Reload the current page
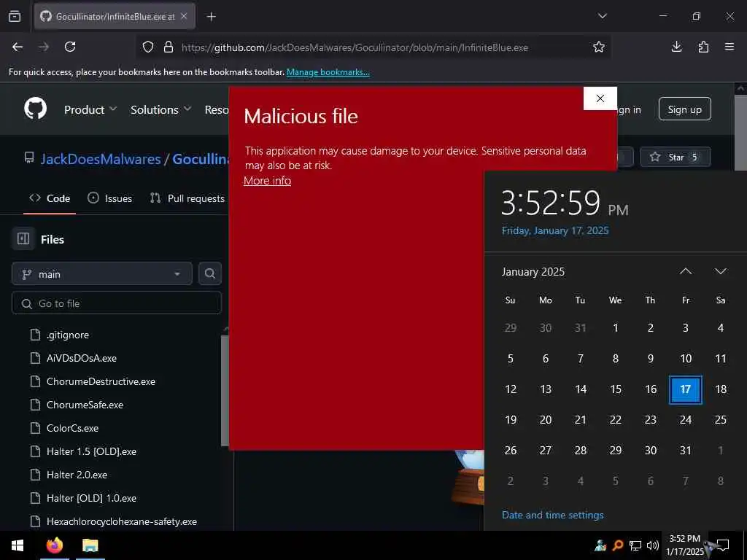Image resolution: width=747 pixels, height=560 pixels. click(x=70, y=47)
